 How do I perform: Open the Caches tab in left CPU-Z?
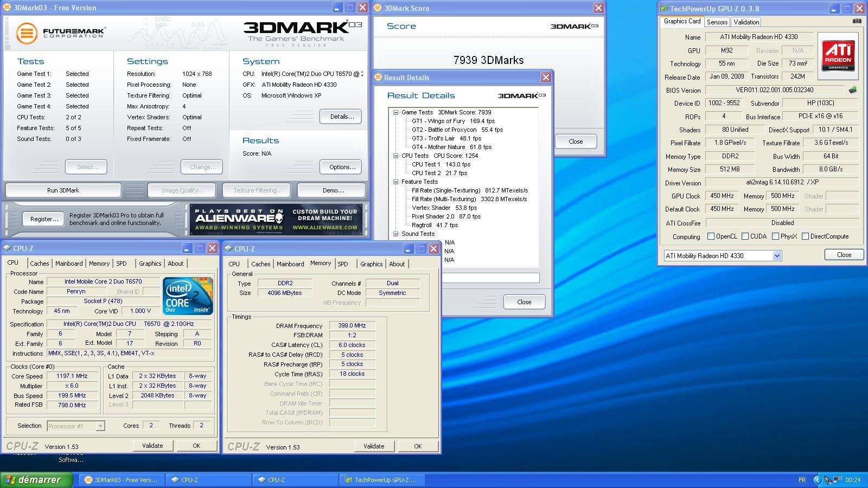(x=40, y=264)
